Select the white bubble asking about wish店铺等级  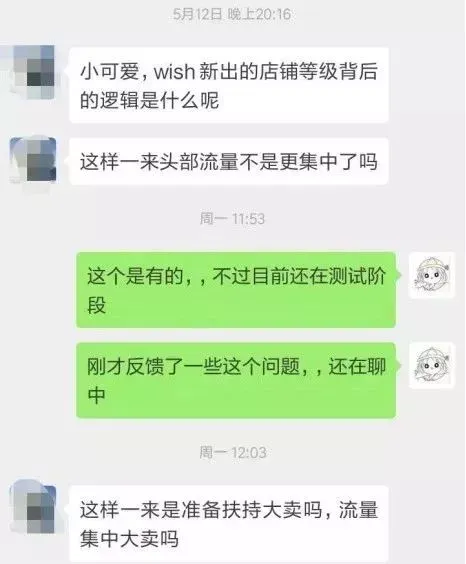pos(229,85)
